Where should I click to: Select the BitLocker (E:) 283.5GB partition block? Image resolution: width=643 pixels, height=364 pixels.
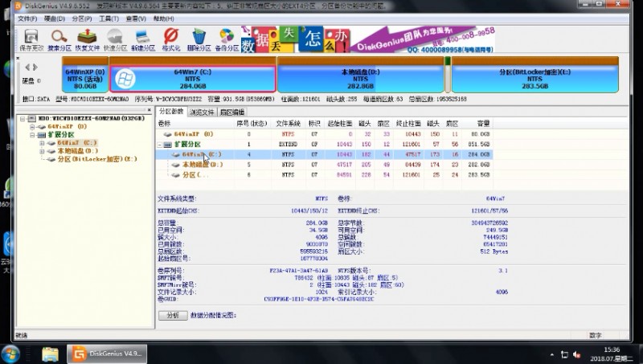click(x=534, y=75)
